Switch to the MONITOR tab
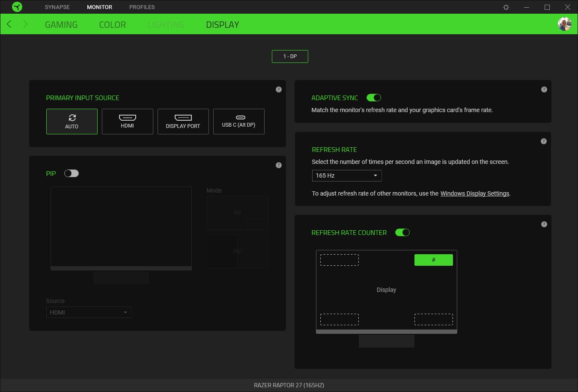The height and width of the screenshot is (392, 578). [100, 7]
